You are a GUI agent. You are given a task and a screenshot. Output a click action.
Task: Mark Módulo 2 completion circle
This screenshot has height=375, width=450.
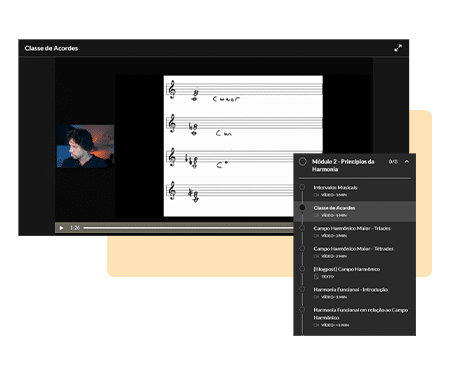303,162
